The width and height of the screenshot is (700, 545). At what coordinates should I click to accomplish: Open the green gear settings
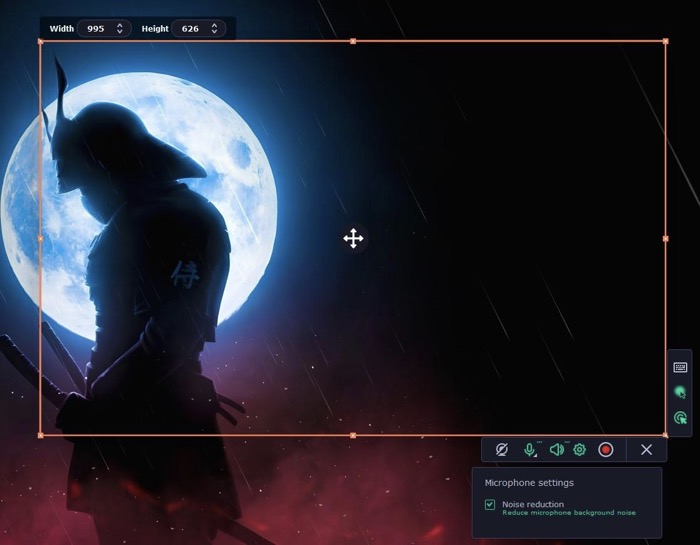pos(579,449)
